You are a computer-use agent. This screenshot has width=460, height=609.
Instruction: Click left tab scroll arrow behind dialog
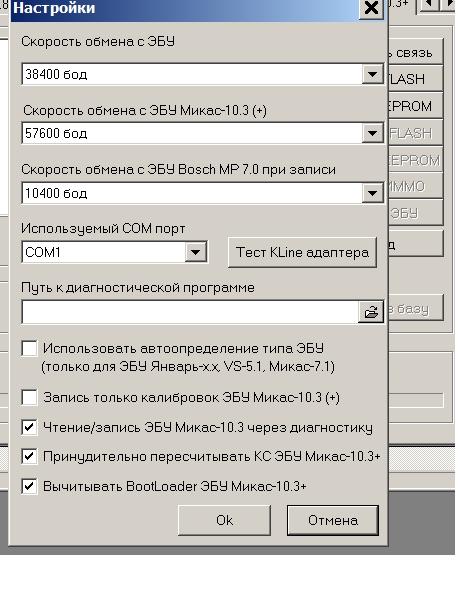(x=429, y=5)
